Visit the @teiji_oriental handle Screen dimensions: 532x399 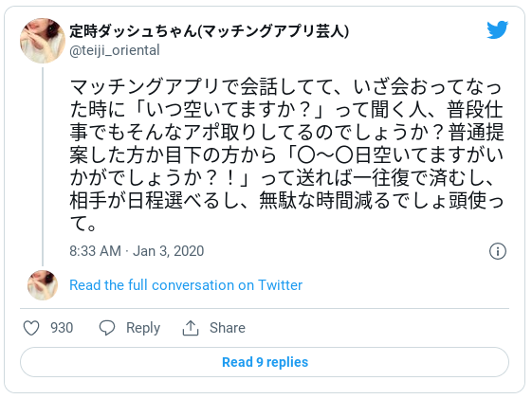pyautogui.click(x=115, y=50)
